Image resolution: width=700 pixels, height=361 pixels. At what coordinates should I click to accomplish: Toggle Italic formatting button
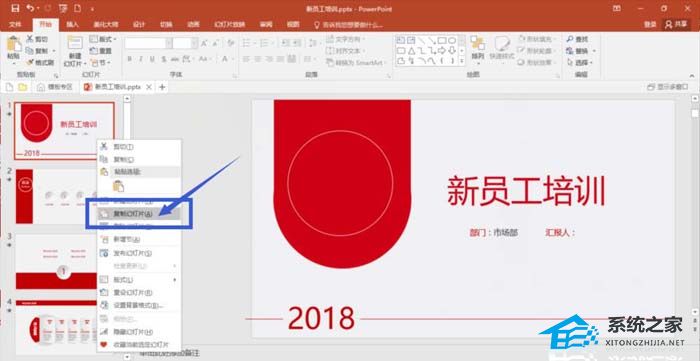click(141, 59)
